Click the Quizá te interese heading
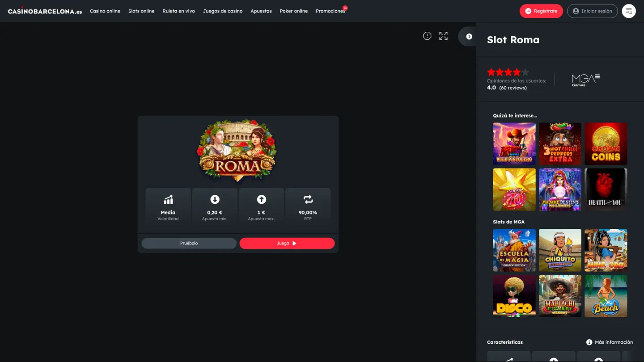The image size is (644, 362). 515,116
